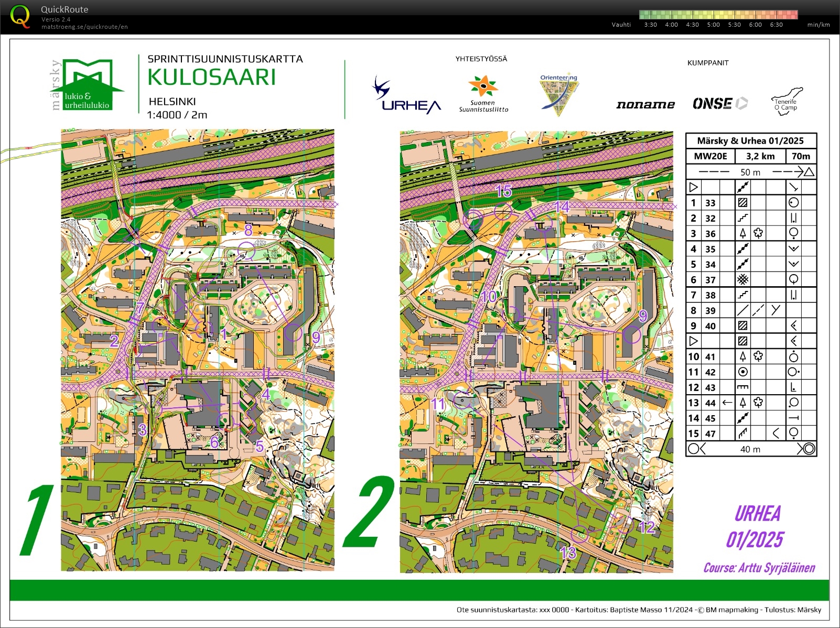Select control number 13 on the right map
This screenshot has height=628, width=840.
568,553
